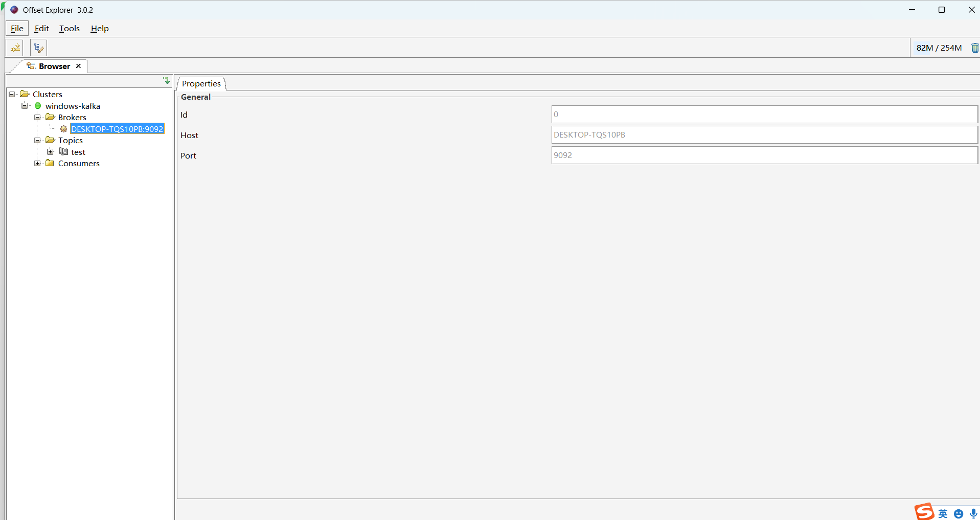Minimize the Offset Explorer window

point(912,10)
